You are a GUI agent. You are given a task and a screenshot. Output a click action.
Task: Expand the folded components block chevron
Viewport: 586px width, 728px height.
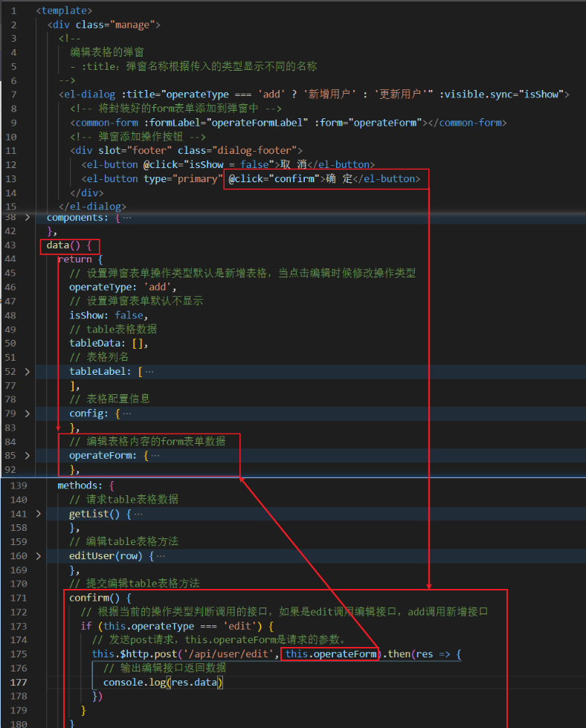pyautogui.click(x=28, y=217)
